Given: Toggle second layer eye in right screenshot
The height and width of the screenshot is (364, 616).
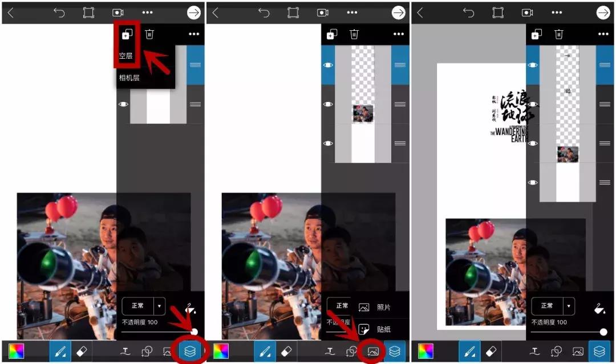Looking at the screenshot, I should tap(533, 104).
